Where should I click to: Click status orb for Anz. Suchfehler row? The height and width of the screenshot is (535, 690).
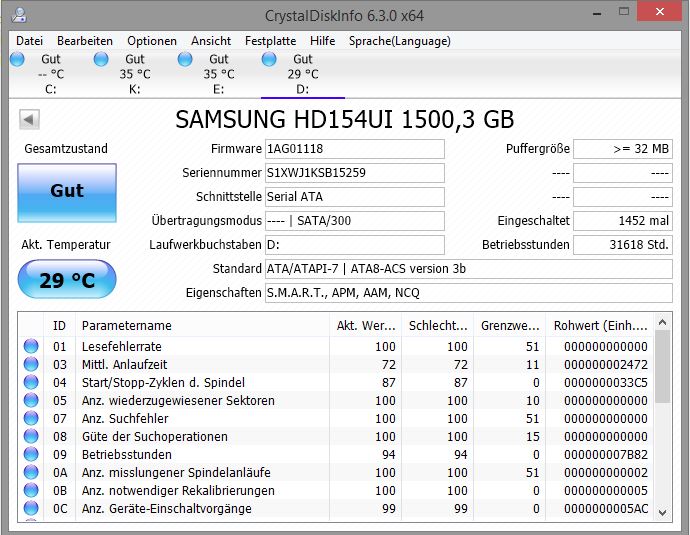31,418
